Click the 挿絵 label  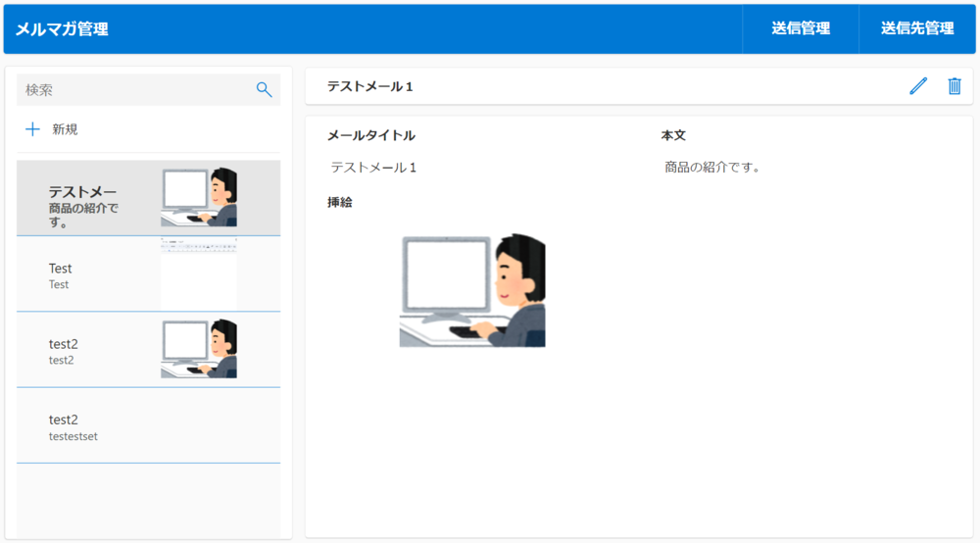tap(340, 203)
